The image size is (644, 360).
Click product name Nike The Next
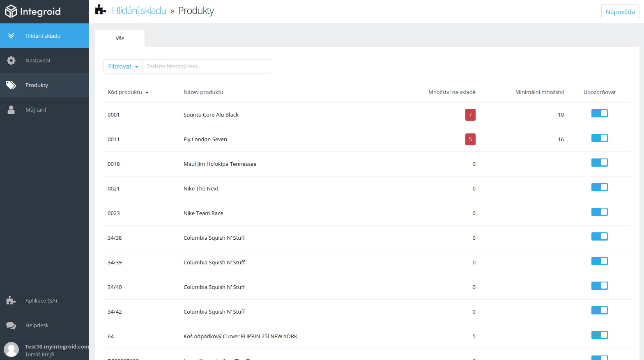[x=201, y=188]
